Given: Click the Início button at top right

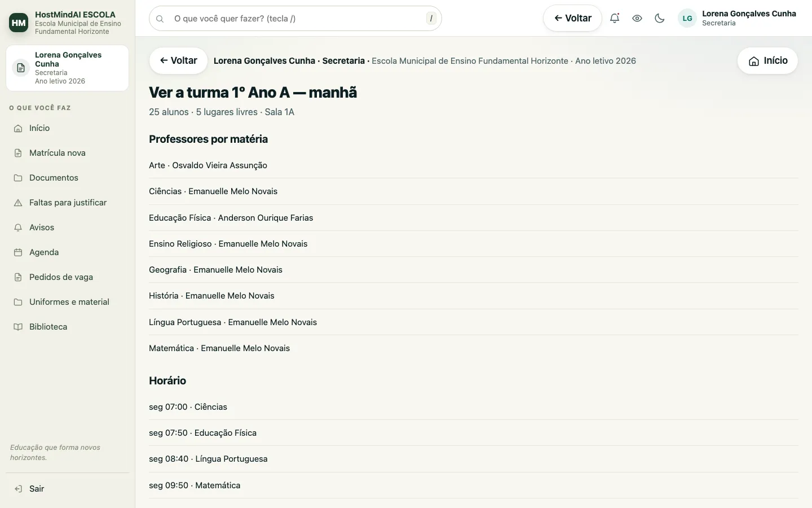Looking at the screenshot, I should pos(767,60).
